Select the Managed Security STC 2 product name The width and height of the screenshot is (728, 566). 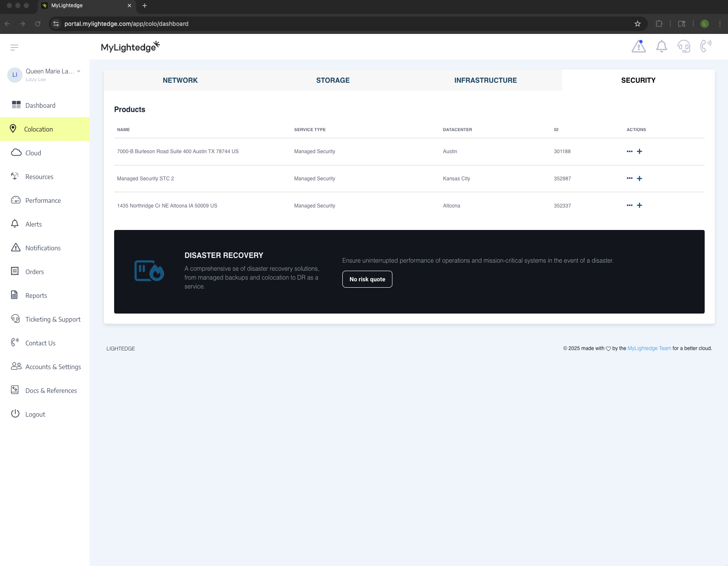pyautogui.click(x=146, y=179)
